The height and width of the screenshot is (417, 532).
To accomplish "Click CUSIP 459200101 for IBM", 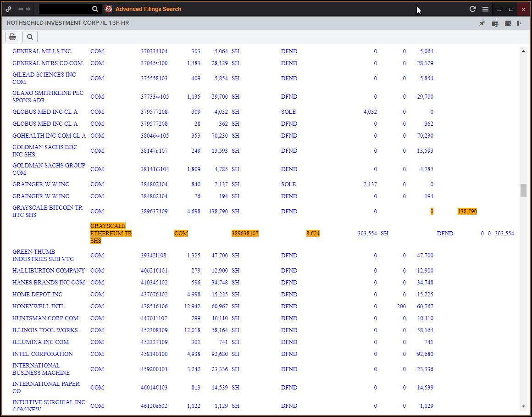I will [x=154, y=369].
